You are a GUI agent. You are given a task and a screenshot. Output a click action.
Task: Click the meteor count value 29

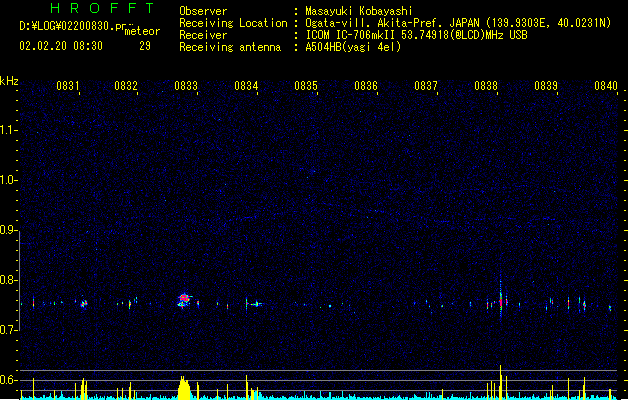click(x=145, y=46)
